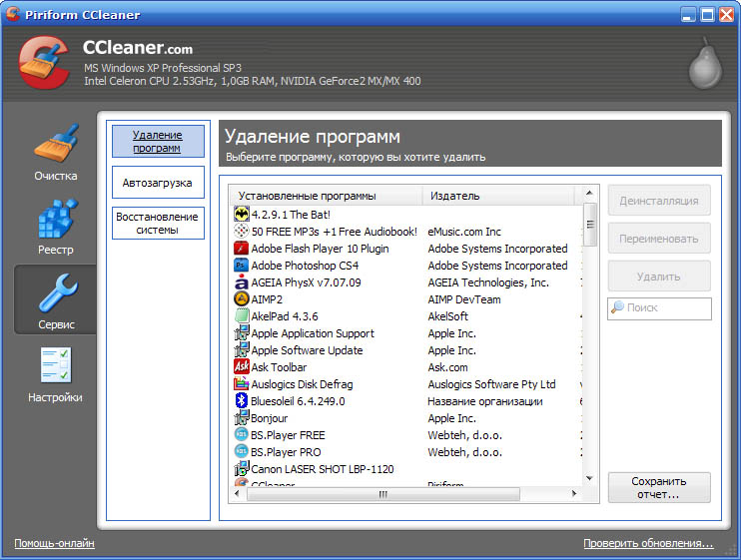Click the program list scroll-down arrow
741x560 pixels.
589,479
